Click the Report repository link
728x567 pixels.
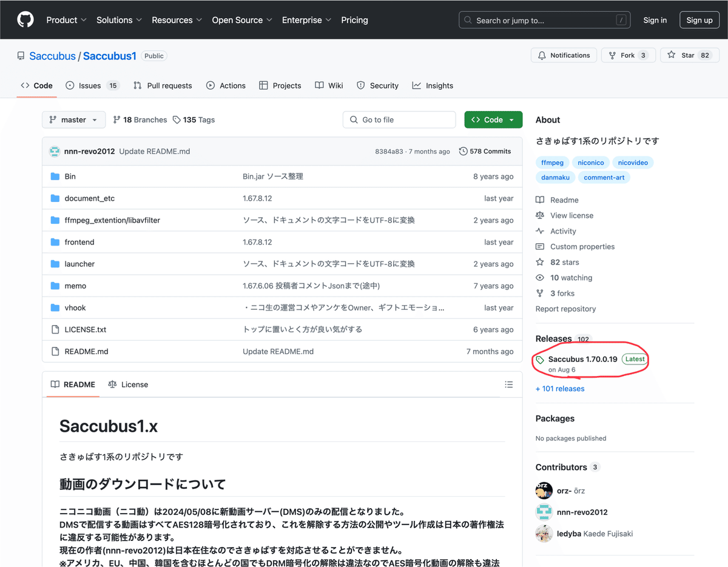[565, 309]
